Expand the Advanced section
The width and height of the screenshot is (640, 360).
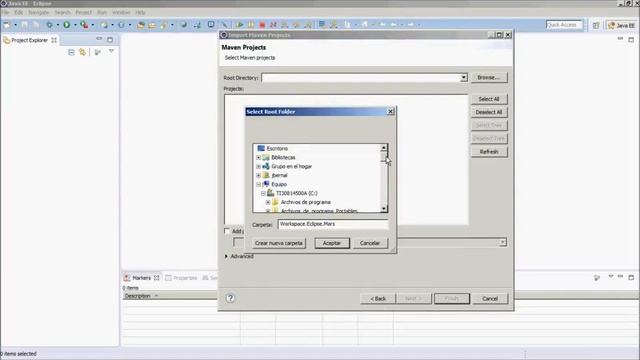pyautogui.click(x=227, y=256)
